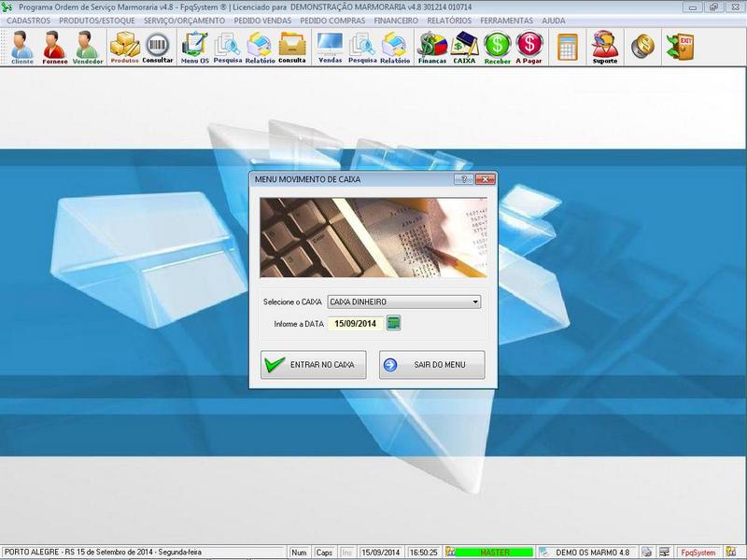Open the Cliente registration icon
Viewport: 747px width, 560px height.
coord(21,46)
